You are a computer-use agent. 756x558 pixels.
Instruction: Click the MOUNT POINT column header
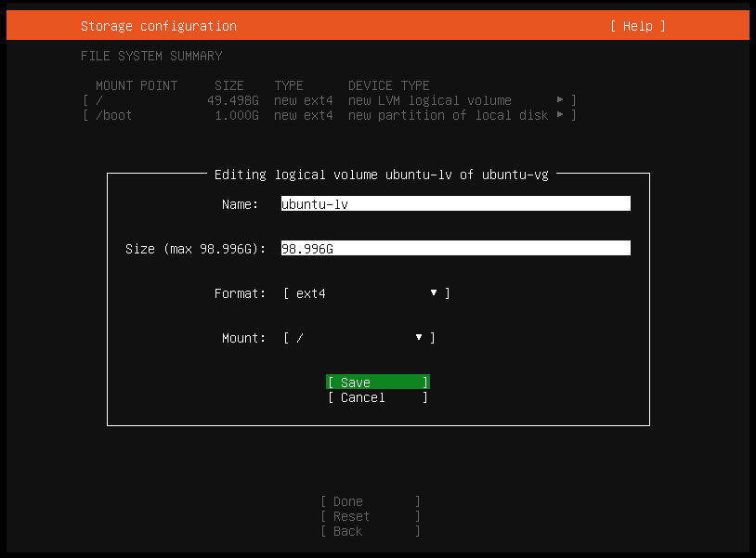point(137,85)
